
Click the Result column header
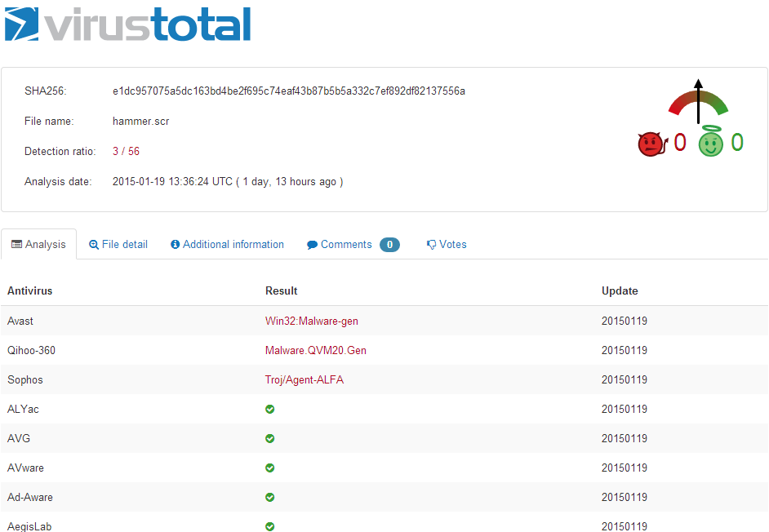(282, 290)
